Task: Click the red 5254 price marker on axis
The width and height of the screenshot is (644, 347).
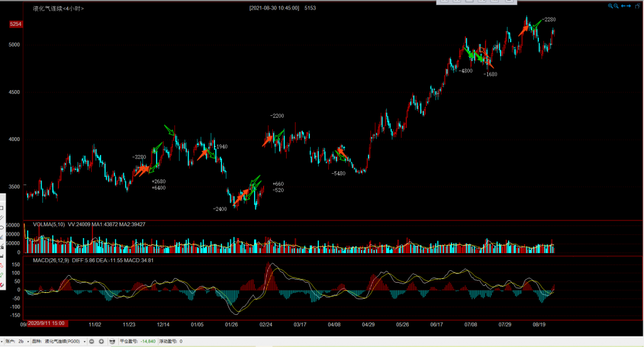Action: 16,24
